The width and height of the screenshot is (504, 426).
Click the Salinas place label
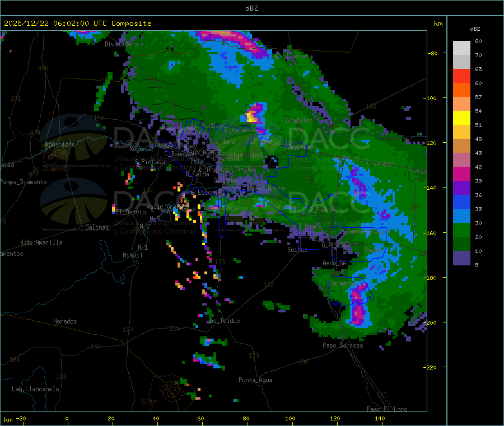(97, 227)
